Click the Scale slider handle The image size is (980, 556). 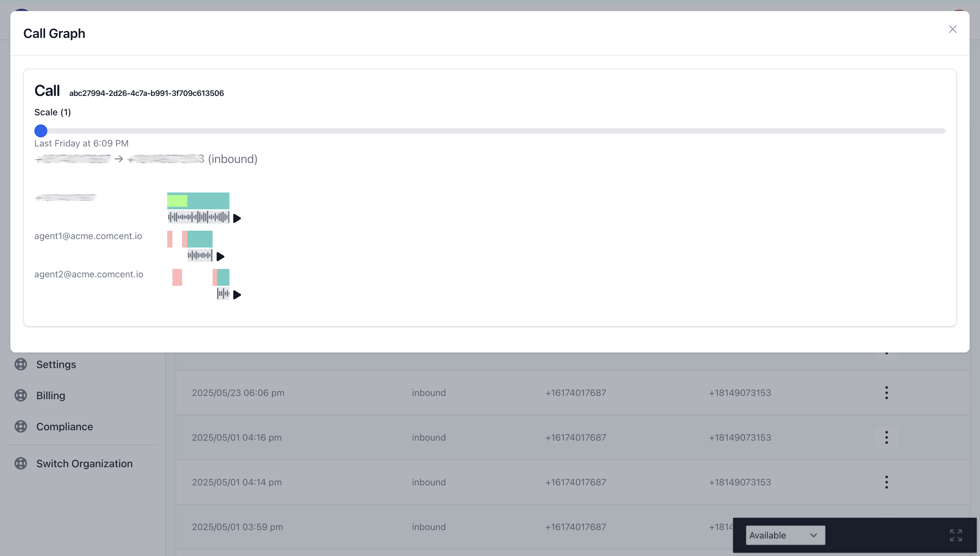point(41,131)
